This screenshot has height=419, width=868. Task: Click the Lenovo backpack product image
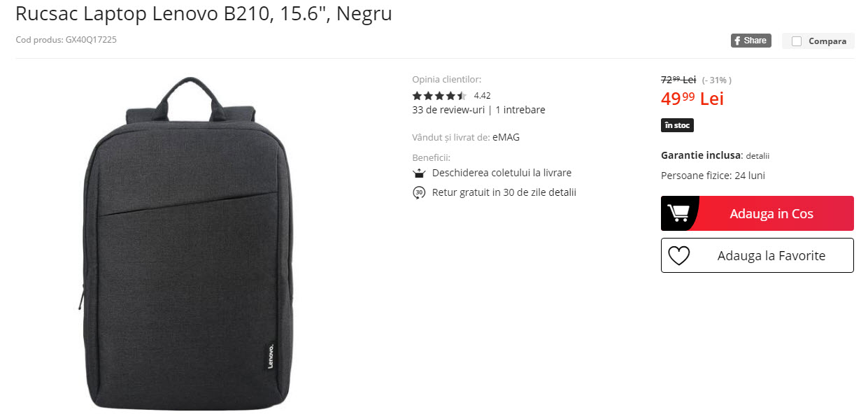[186, 243]
